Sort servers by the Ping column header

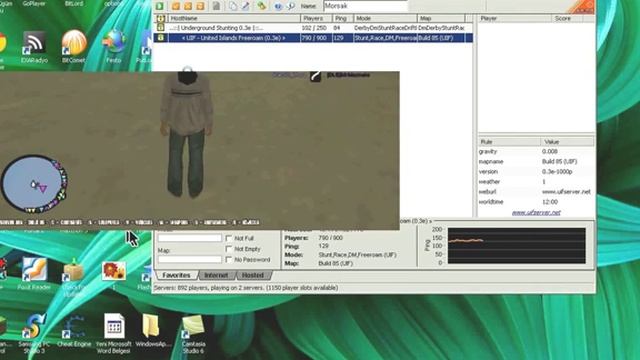pos(342,18)
